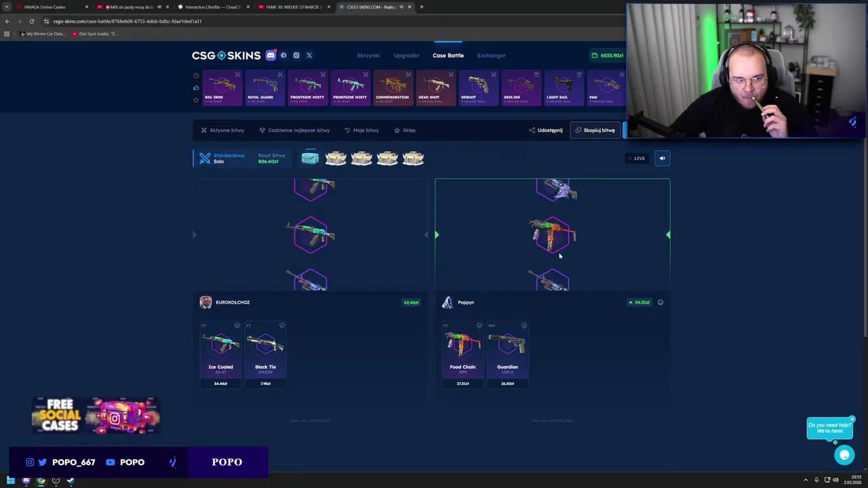The height and width of the screenshot is (488, 868).
Task: Open the tab search dropdown arrow
Action: tap(6, 7)
